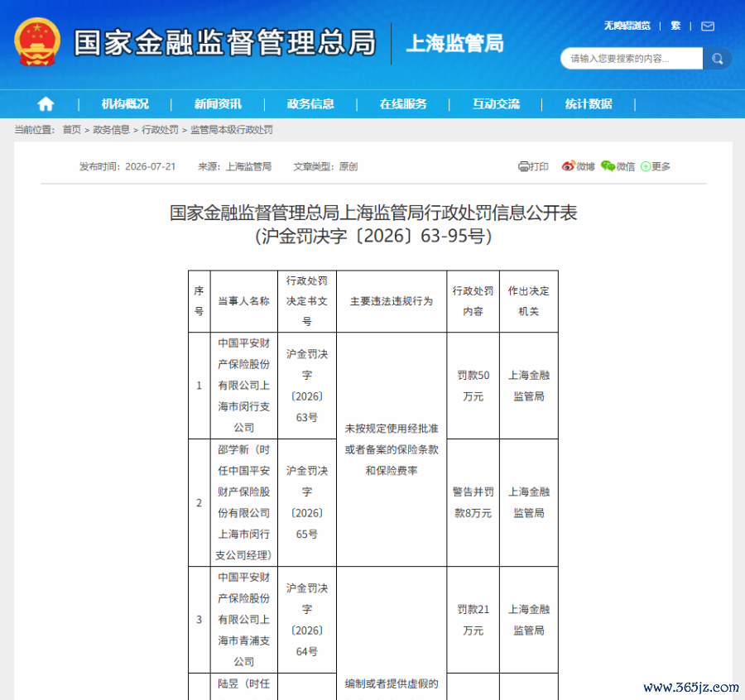Select the publish date 2026-07-21
Image resolution: width=745 pixels, height=700 pixels.
click(150, 166)
